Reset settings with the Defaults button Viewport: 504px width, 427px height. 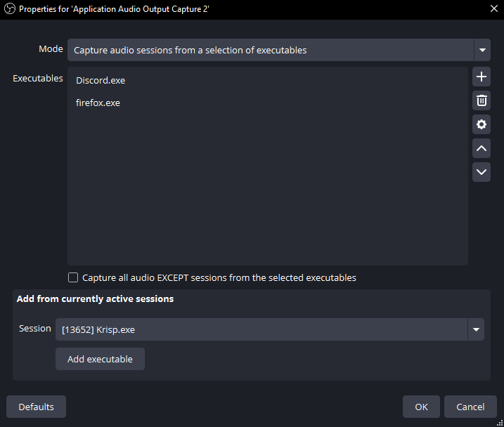point(36,407)
